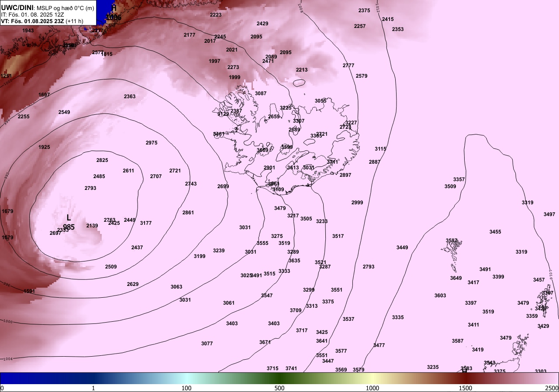Click the height value 3449

[x=402, y=248]
